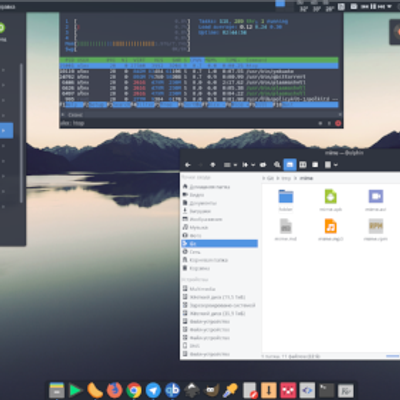Image resolution: width=400 pixels, height=400 pixels.
Task: Adjust Dolphin status bar zoom slider
Action: click(x=393, y=356)
